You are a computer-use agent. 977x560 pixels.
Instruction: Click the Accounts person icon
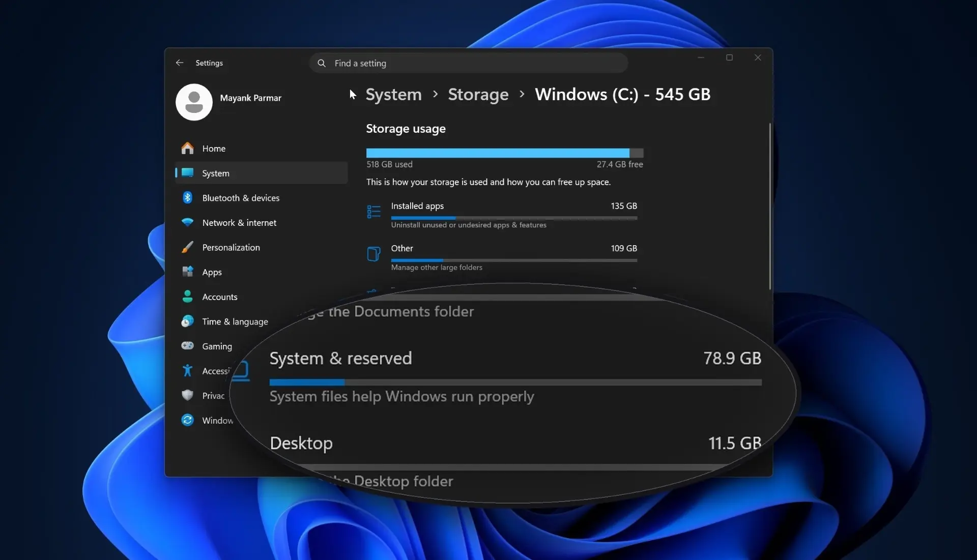187,297
